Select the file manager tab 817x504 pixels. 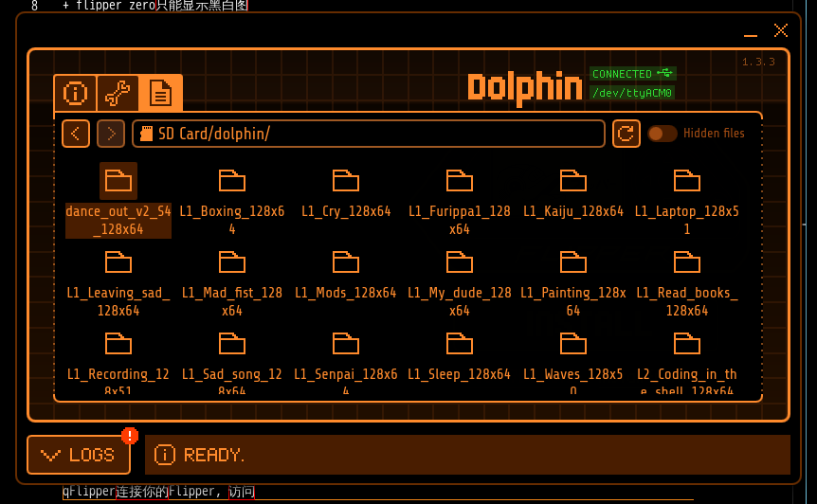coord(160,93)
